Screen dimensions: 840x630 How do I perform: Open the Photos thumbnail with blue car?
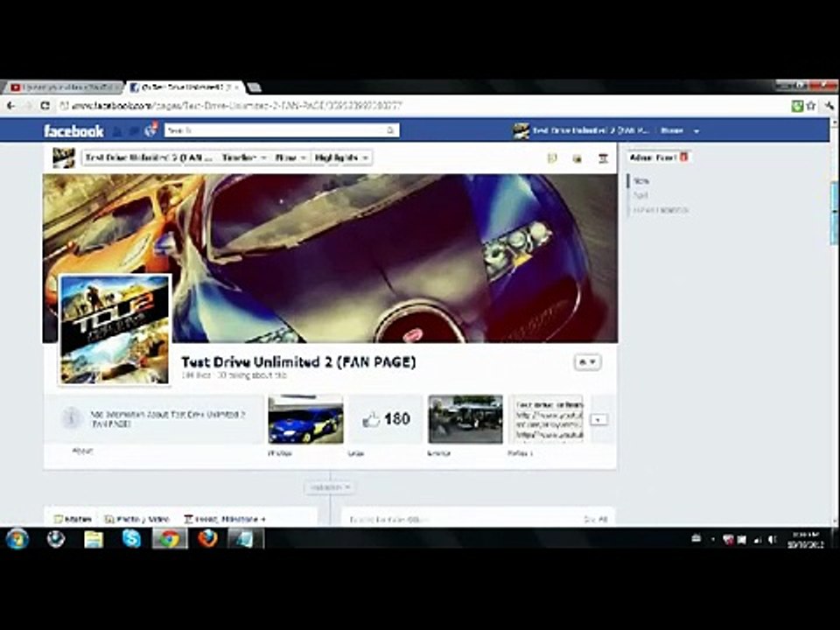[306, 419]
